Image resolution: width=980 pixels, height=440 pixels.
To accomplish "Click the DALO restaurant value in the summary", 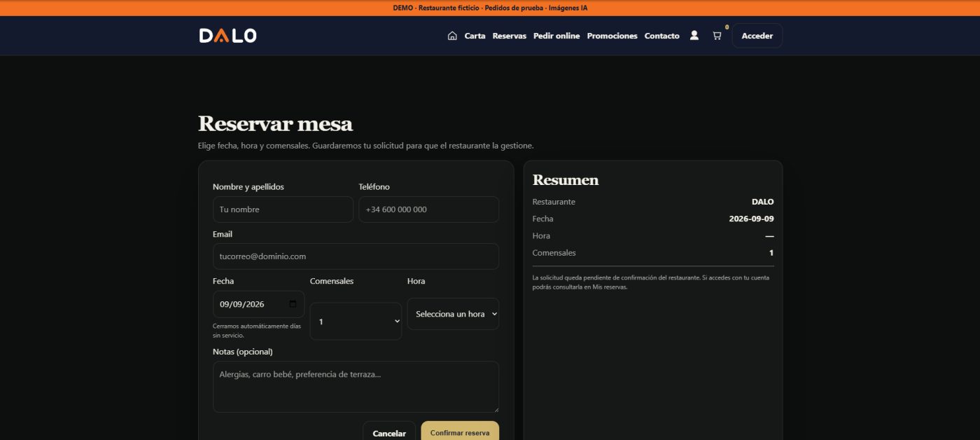I will (x=762, y=202).
